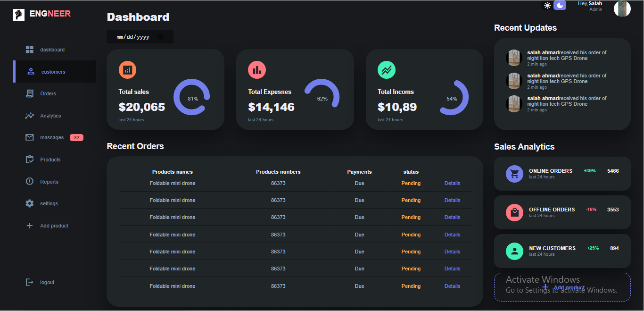
Task: Switch to light mode sun icon
Action: (547, 6)
